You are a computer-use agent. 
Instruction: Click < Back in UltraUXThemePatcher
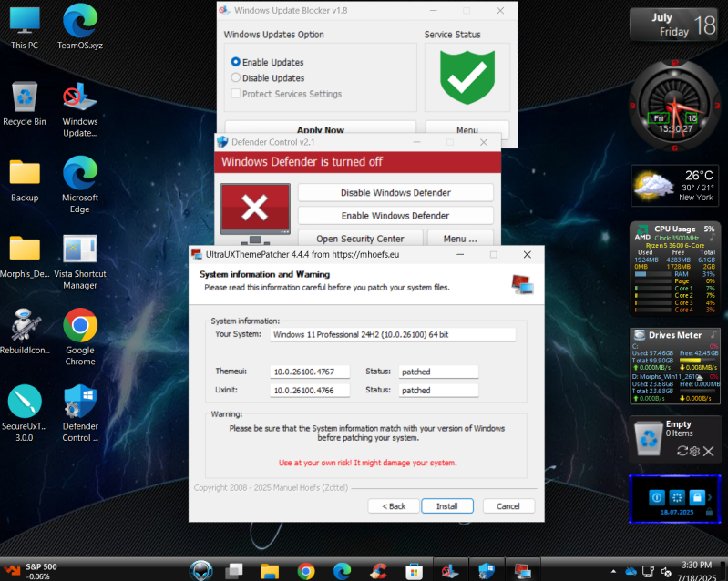click(x=394, y=505)
